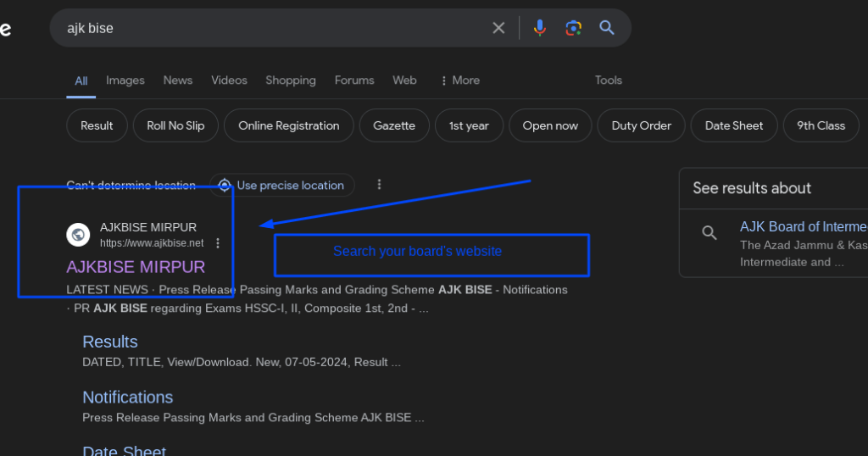868x456 pixels.
Task: Start voice search with microphone icon
Action: pyautogui.click(x=540, y=28)
